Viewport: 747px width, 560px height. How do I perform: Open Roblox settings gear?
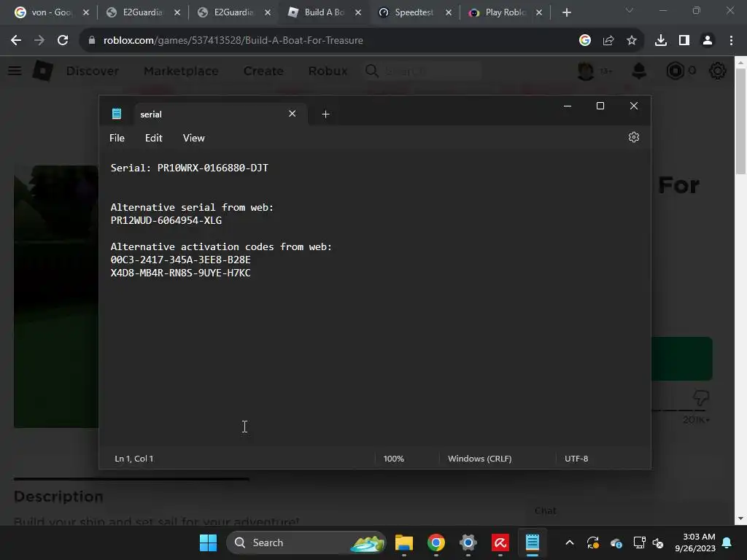717,71
